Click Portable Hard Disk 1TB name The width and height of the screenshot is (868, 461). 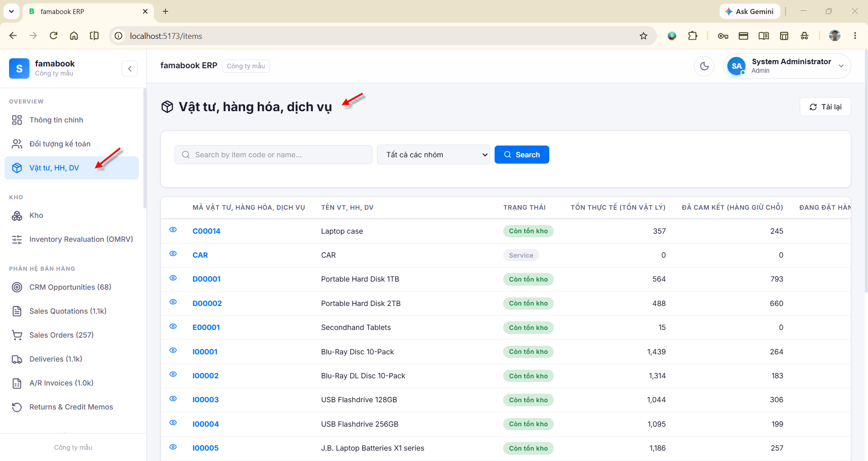tap(360, 279)
